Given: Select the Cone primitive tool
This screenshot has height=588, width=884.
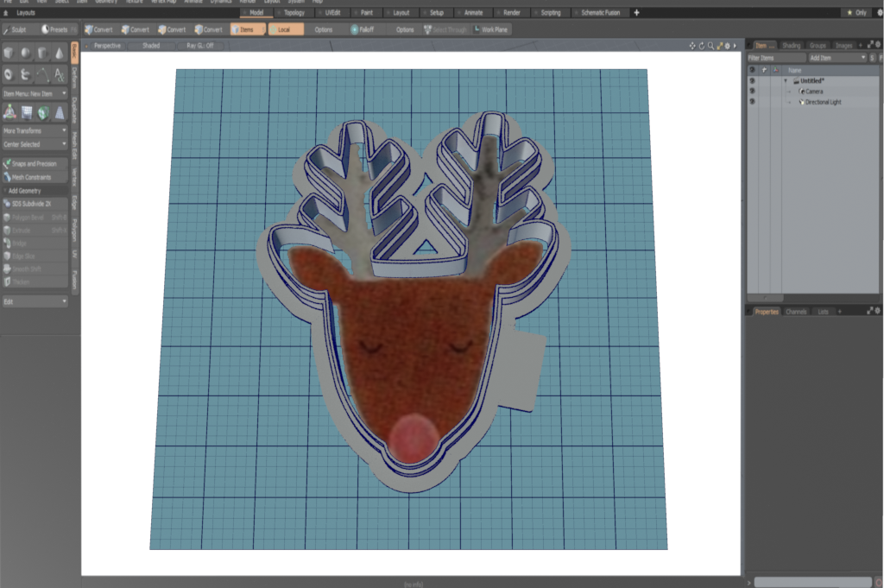Looking at the screenshot, I should coord(60,54).
